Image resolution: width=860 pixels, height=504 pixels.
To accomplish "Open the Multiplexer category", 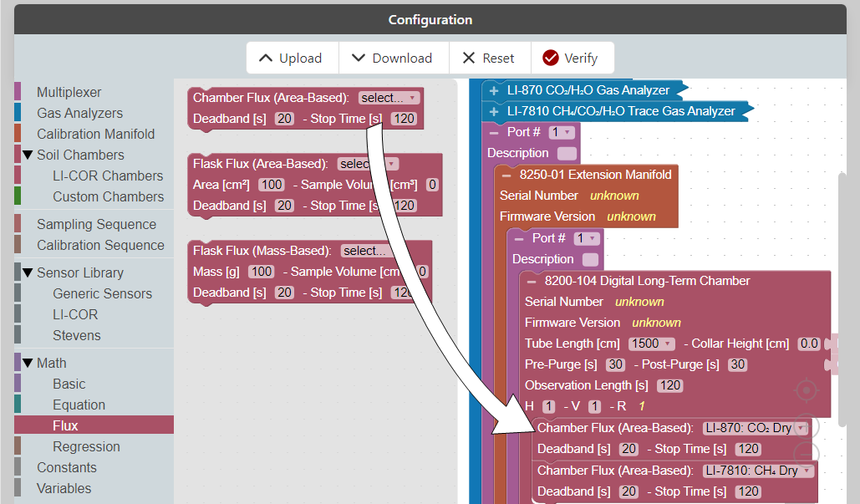I will pyautogui.click(x=94, y=92).
